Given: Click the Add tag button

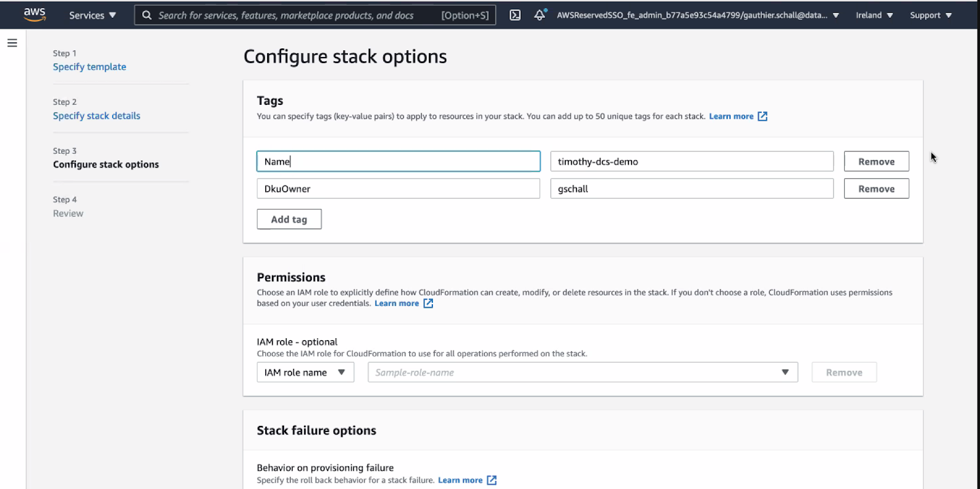Looking at the screenshot, I should 289,219.
